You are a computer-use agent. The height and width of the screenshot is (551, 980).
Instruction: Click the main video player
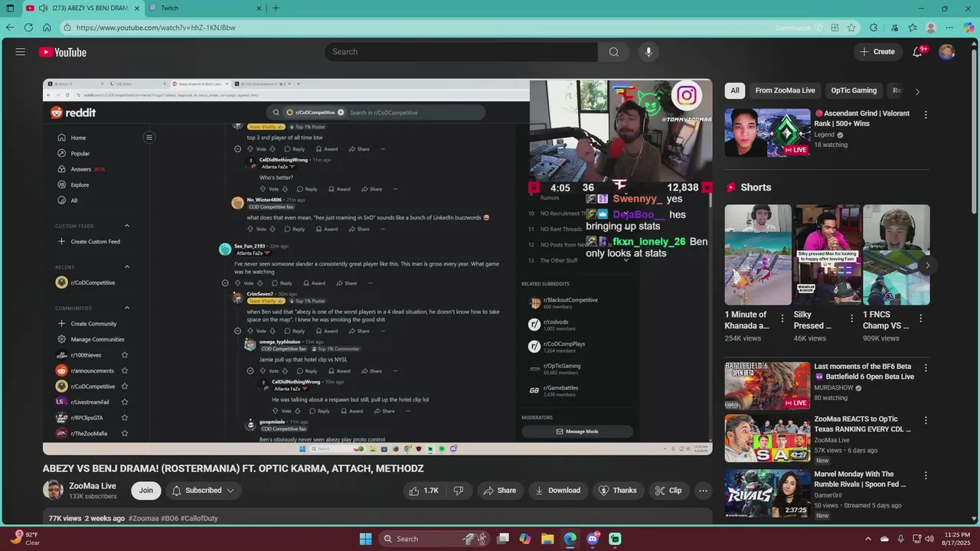377,267
